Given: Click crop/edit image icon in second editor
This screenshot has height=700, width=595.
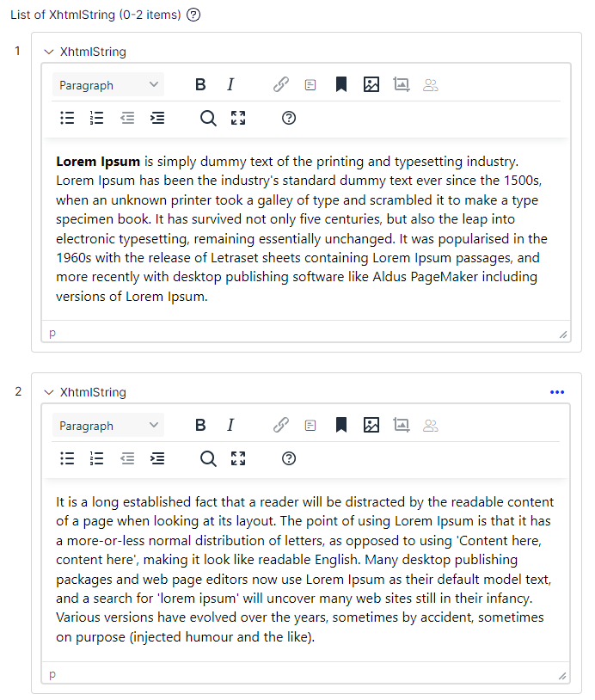Looking at the screenshot, I should pyautogui.click(x=402, y=426).
